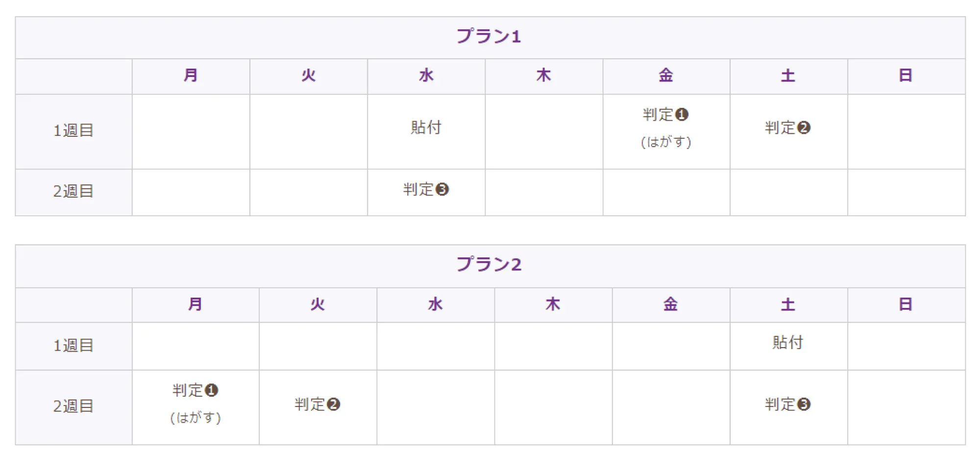Click the 金 header in プラン2
The width and height of the screenshot is (980, 455).
[x=670, y=304]
